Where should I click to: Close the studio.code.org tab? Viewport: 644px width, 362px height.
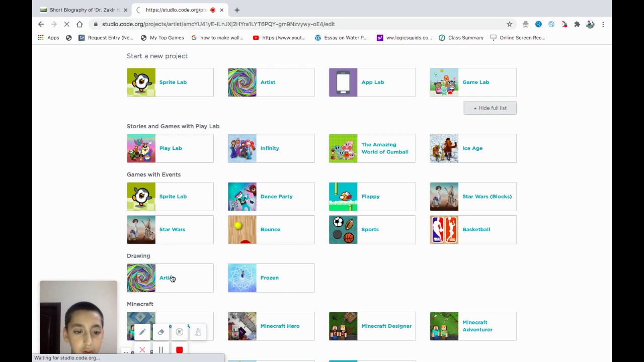click(x=221, y=10)
